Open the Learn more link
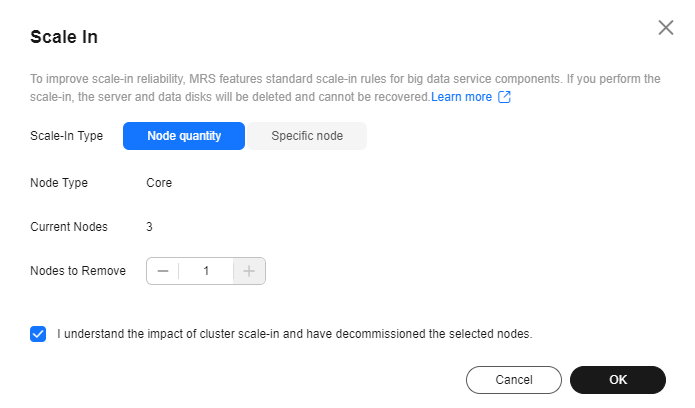Image resolution: width=695 pixels, height=408 pixels. [x=461, y=97]
